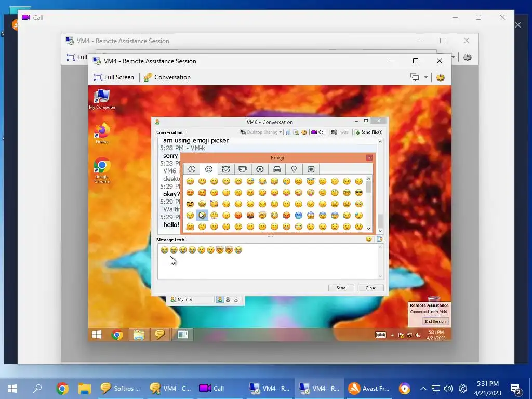Image resolution: width=532 pixels, height=399 pixels.
Task: Click the Call button in VM6 Conversation toolbar
Action: pyautogui.click(x=318, y=132)
